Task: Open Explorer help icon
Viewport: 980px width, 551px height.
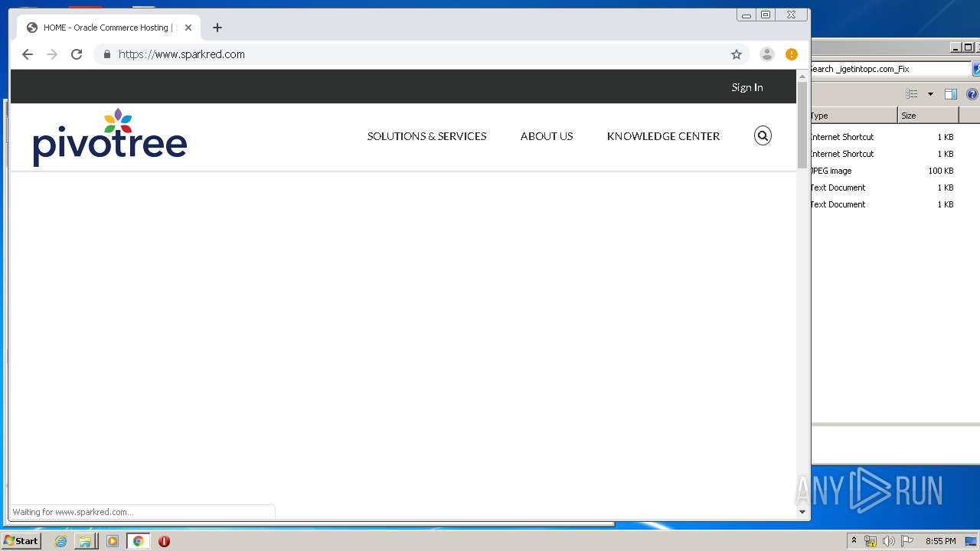Action: coord(972,94)
